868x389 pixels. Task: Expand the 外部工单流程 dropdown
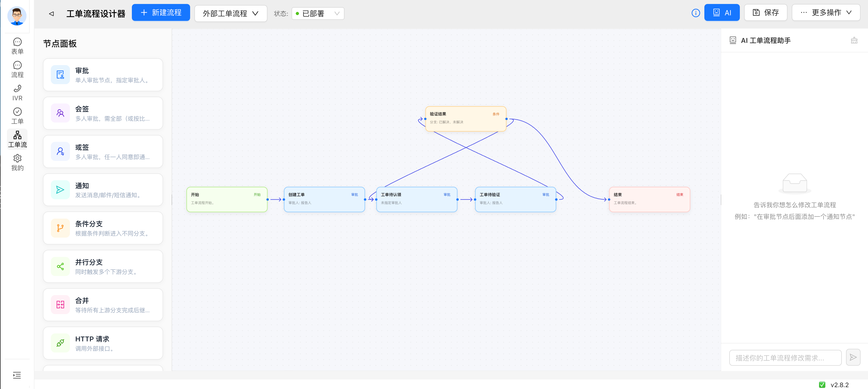[x=231, y=13]
